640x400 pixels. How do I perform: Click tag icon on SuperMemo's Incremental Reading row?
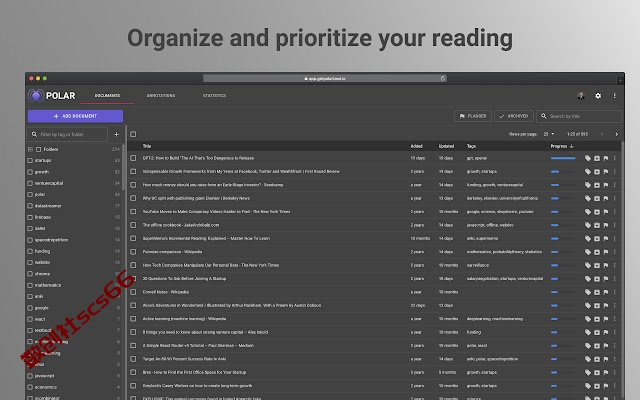click(588, 238)
